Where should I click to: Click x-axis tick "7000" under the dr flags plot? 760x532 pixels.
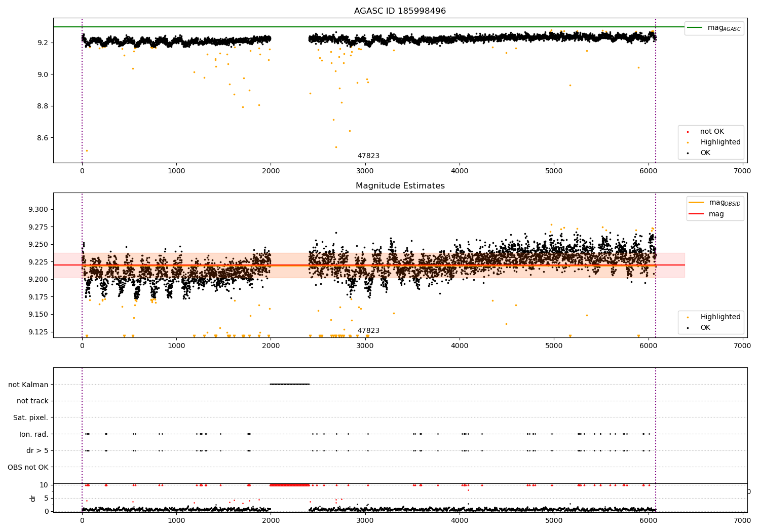(742, 520)
